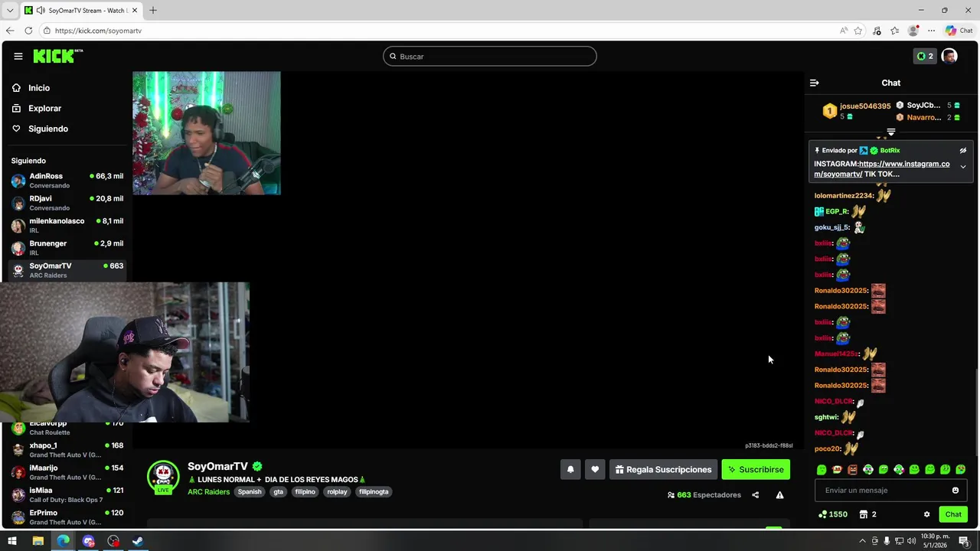The width and height of the screenshot is (980, 551).
Task: Toggle read aloud icon in address bar
Action: 844,31
